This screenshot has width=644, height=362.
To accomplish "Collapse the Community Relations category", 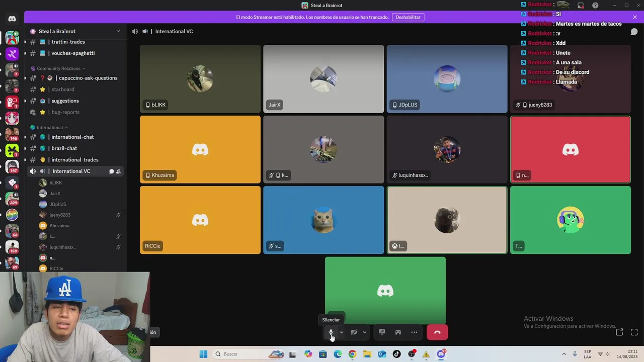I will (58, 68).
